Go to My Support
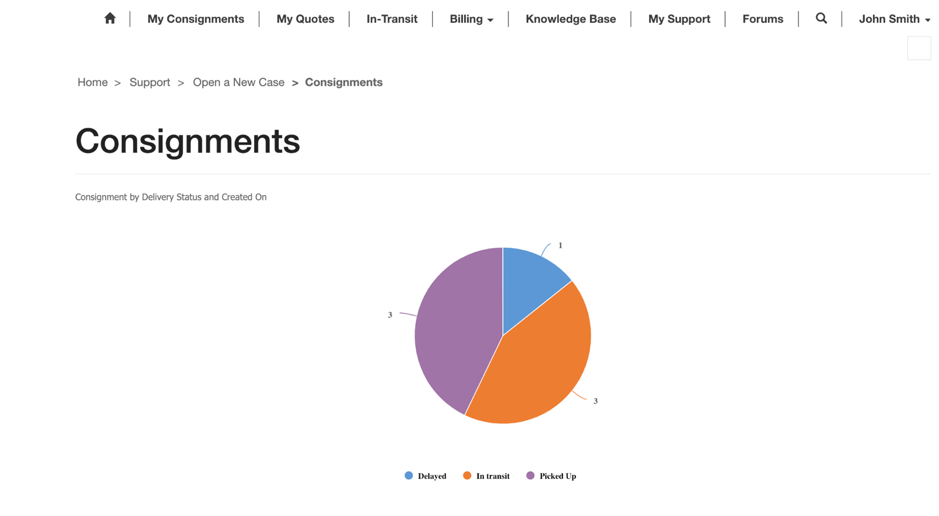Viewport: 939px width, 516px height. (679, 19)
